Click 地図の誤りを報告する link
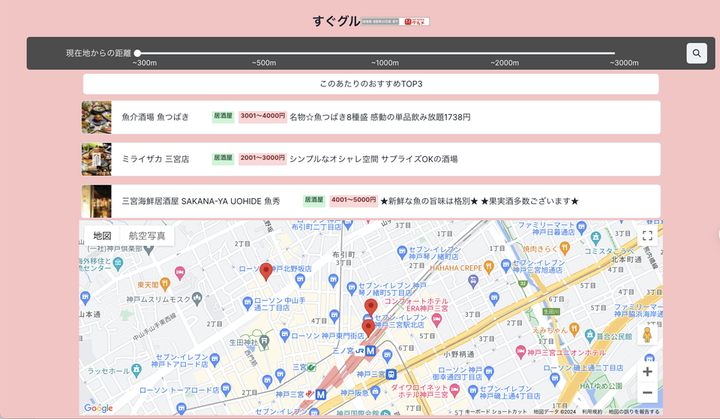This screenshot has width=720, height=419. pos(634,412)
